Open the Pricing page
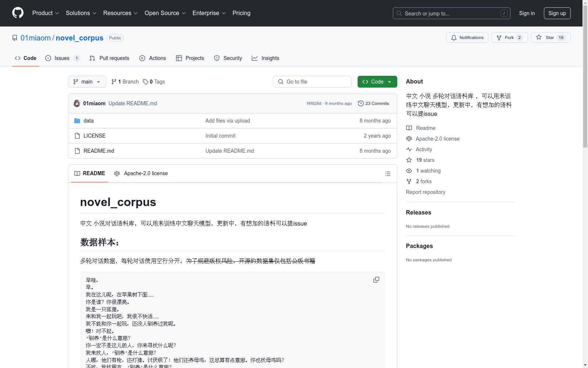Screen dimensions: 588x368 [x=241, y=13]
